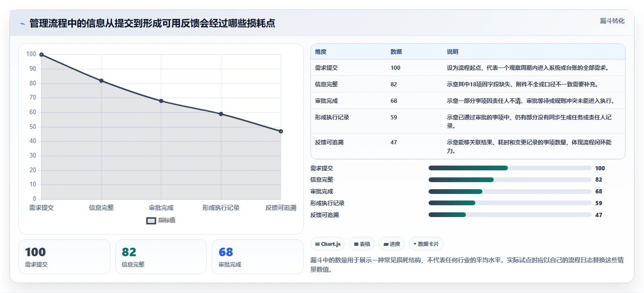Click x-axis label 反馈可追溯 on chart

click(281, 208)
